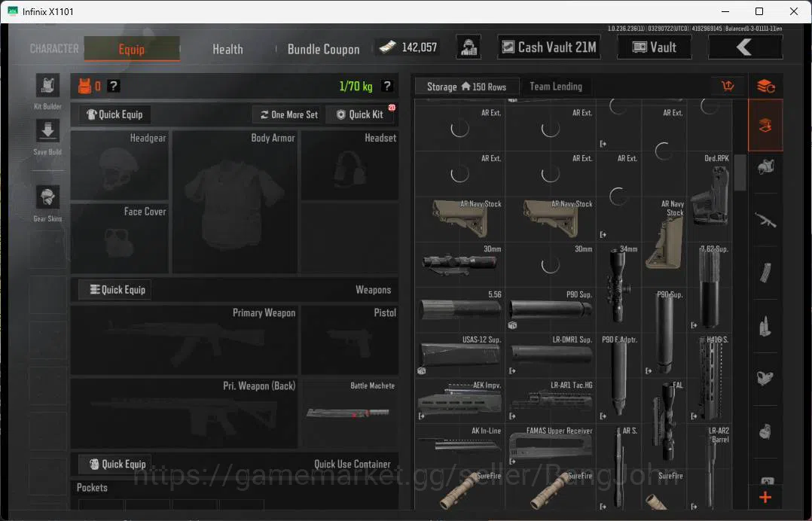Select the 7.62 Sup. suppressor
Image resolution: width=812 pixels, height=521 pixels.
click(710, 285)
